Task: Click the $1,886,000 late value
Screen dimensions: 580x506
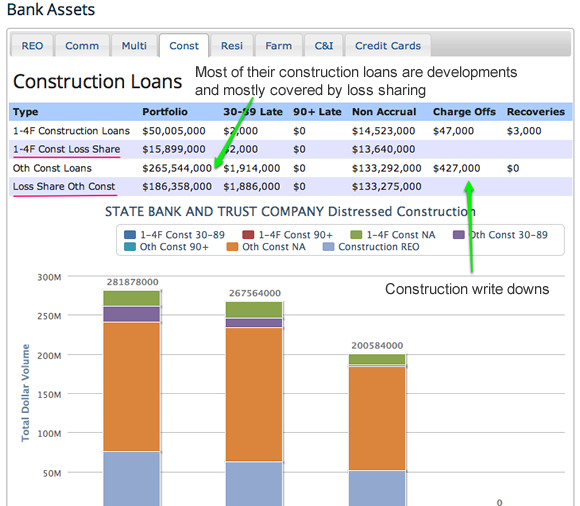Action: (x=252, y=186)
